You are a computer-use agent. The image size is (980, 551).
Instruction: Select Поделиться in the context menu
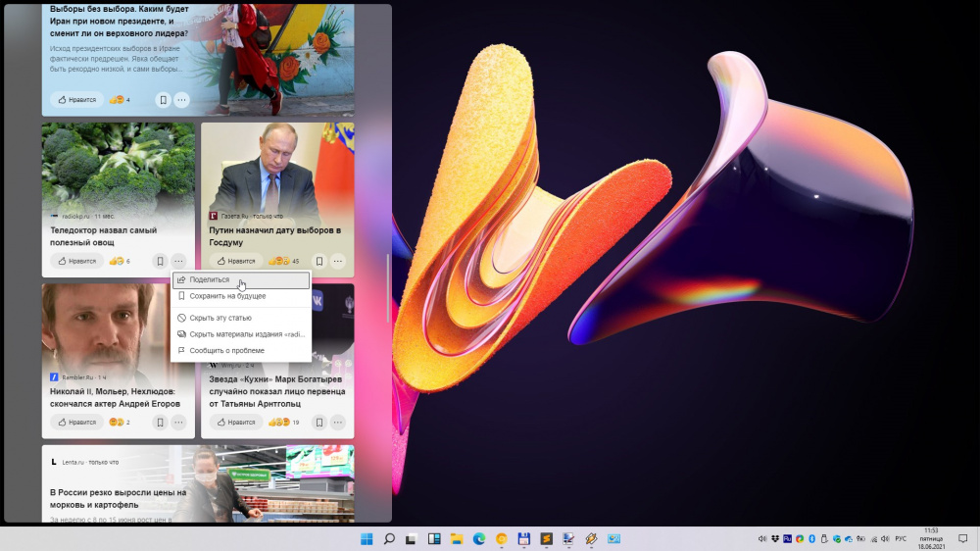(210, 279)
